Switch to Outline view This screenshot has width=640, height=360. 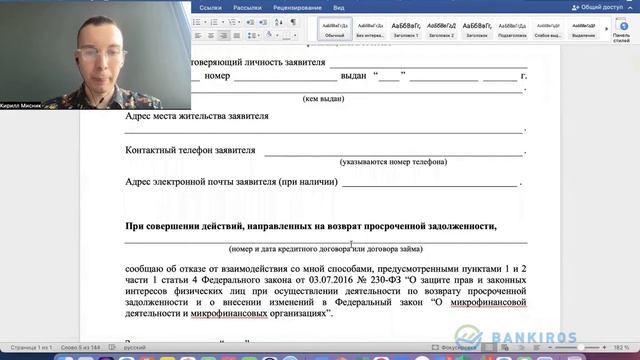click(x=521, y=347)
